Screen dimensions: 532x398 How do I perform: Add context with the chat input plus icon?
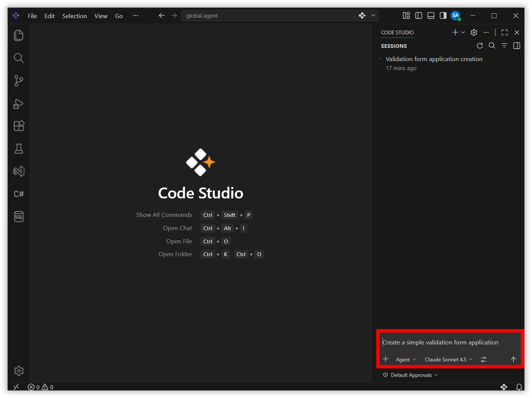(x=386, y=359)
